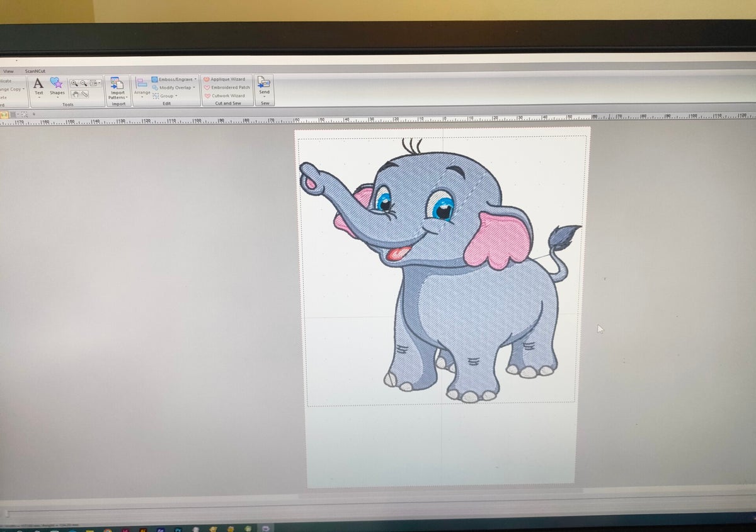
Task: Click the dotted selection icon in quick toolbar
Action: click(23, 114)
